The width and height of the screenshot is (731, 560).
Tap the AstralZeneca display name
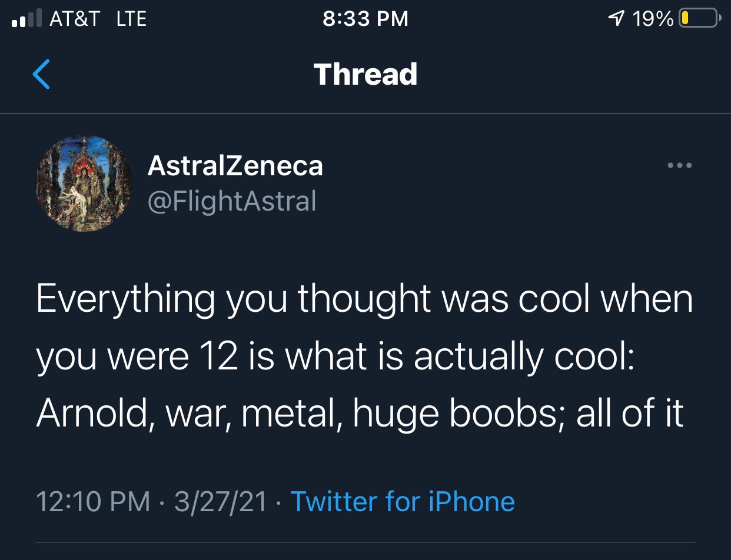(x=235, y=166)
